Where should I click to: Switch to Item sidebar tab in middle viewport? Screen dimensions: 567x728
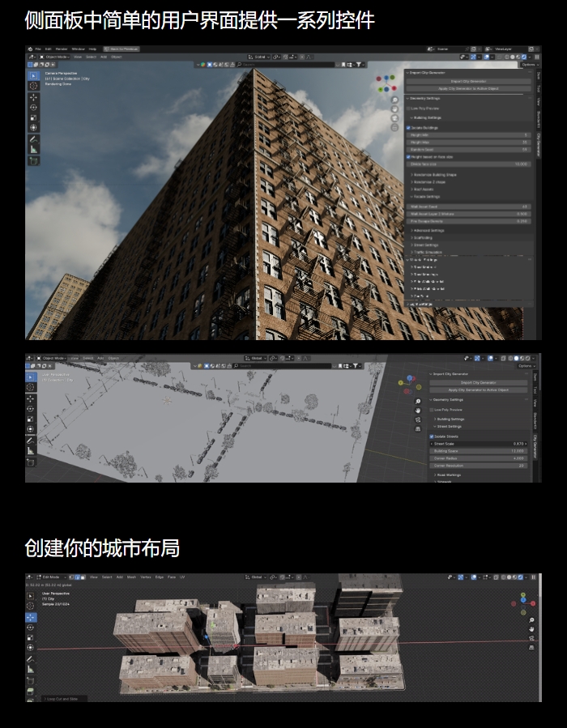[x=535, y=376]
